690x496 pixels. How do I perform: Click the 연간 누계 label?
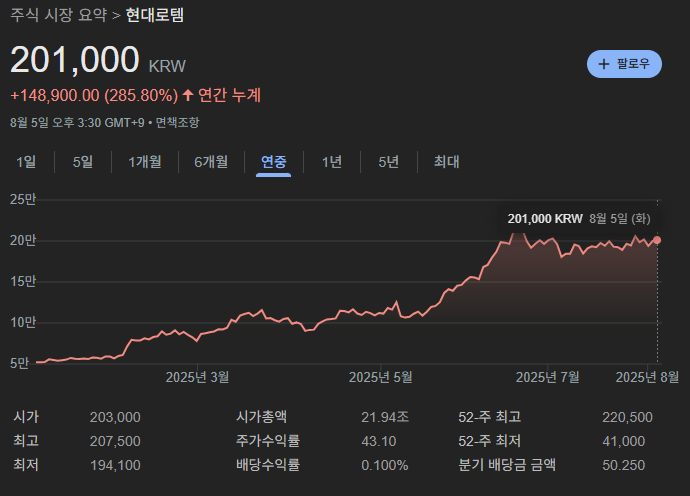pos(229,95)
